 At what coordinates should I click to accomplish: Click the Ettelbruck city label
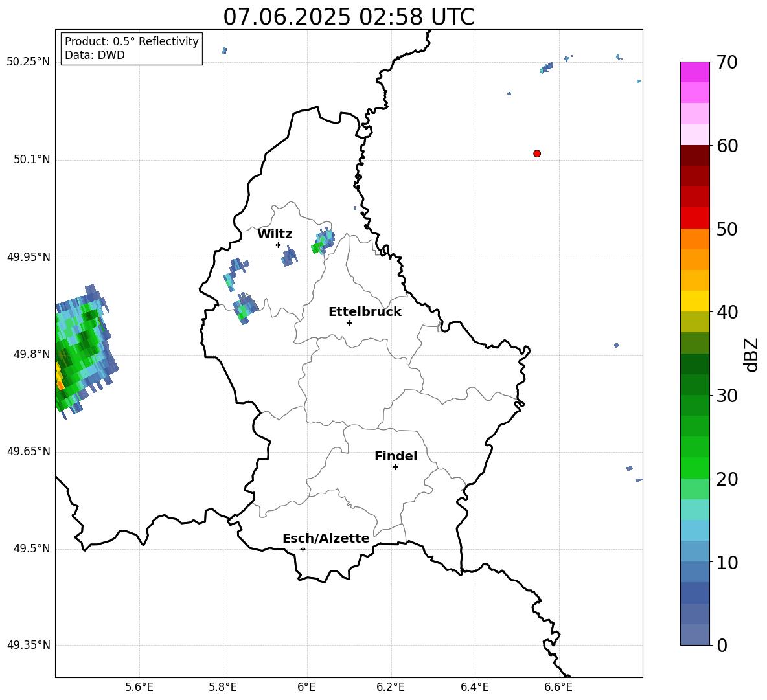coord(365,312)
